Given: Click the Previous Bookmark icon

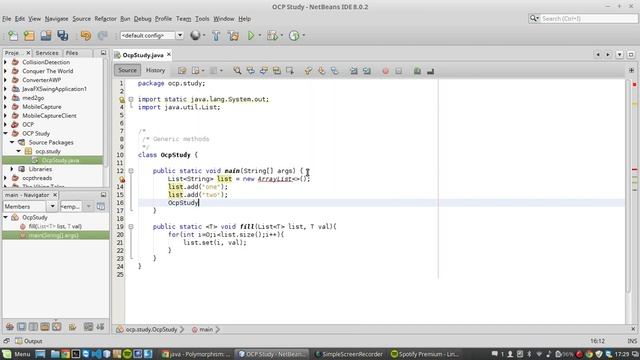Looking at the screenshot, I should tap(308, 71).
